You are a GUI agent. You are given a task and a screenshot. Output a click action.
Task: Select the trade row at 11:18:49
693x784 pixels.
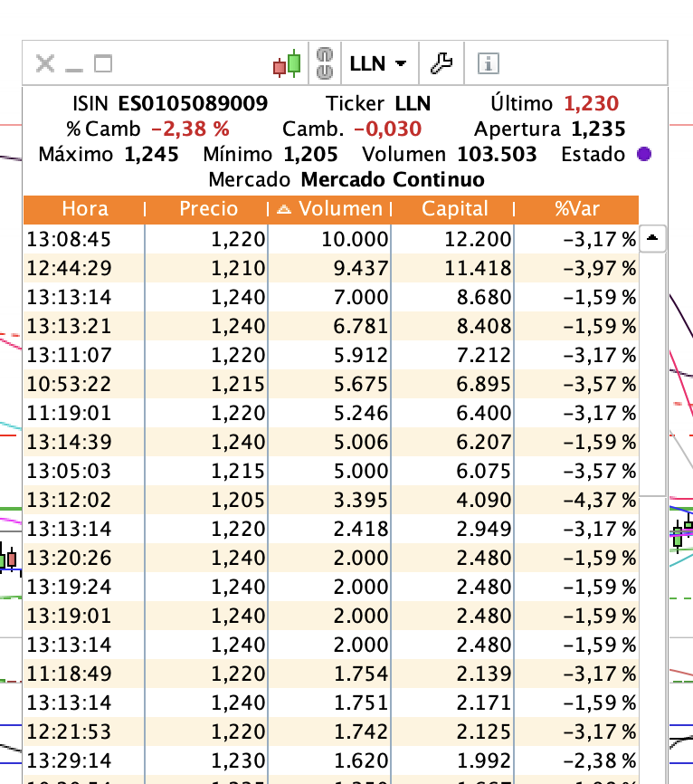[x=331, y=674]
